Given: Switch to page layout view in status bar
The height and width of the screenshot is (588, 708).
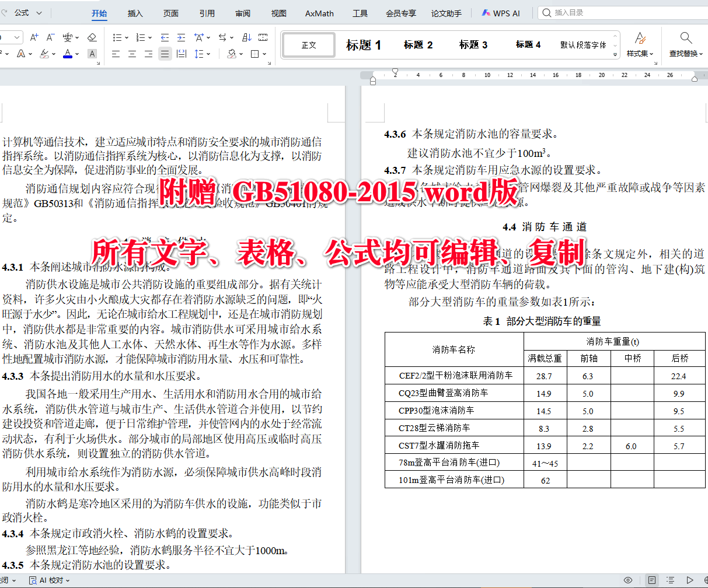Looking at the screenshot, I should 651,580.
